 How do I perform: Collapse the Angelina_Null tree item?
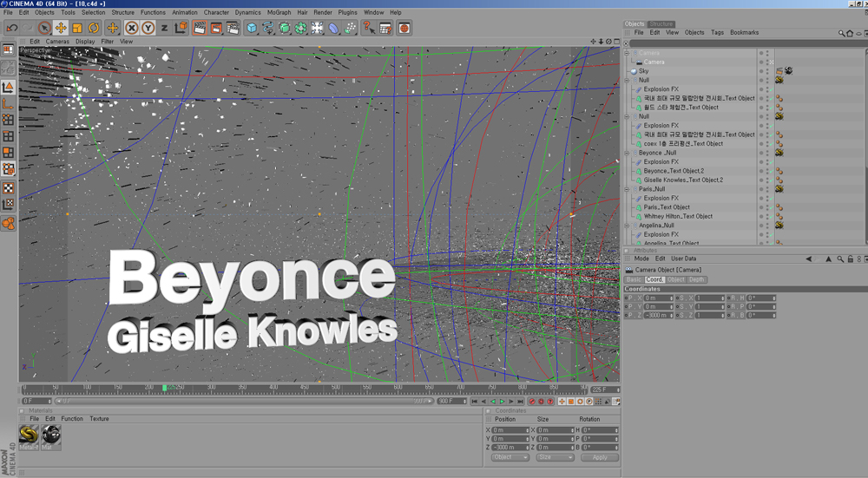click(628, 226)
